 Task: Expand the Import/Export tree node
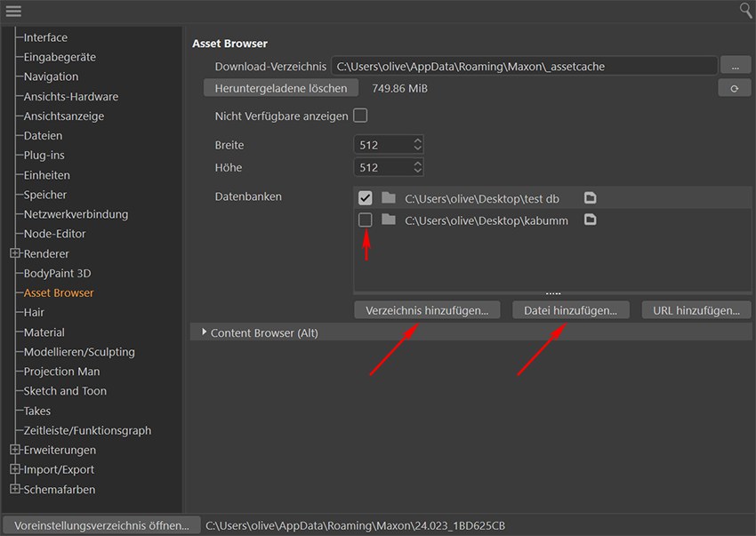tap(15, 469)
